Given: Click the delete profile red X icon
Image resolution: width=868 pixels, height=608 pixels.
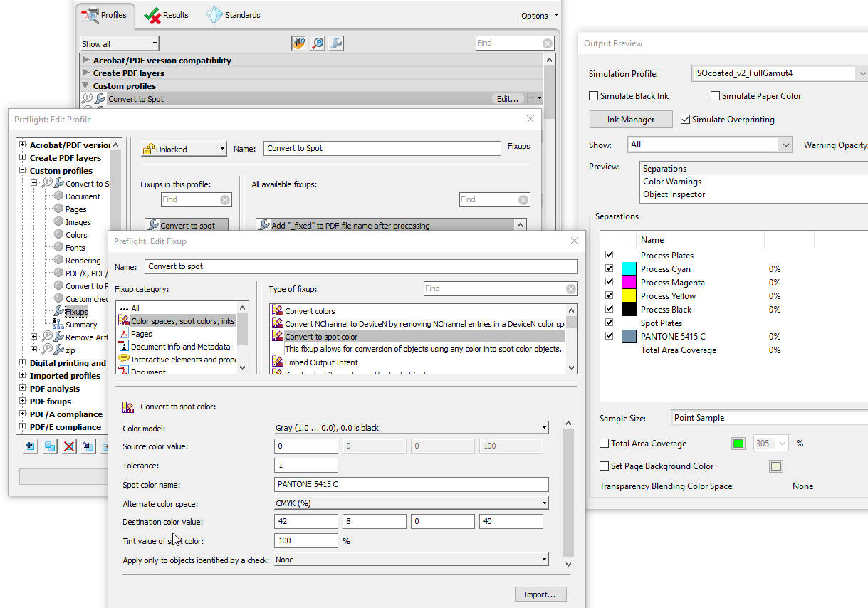Looking at the screenshot, I should pyautogui.click(x=69, y=446).
